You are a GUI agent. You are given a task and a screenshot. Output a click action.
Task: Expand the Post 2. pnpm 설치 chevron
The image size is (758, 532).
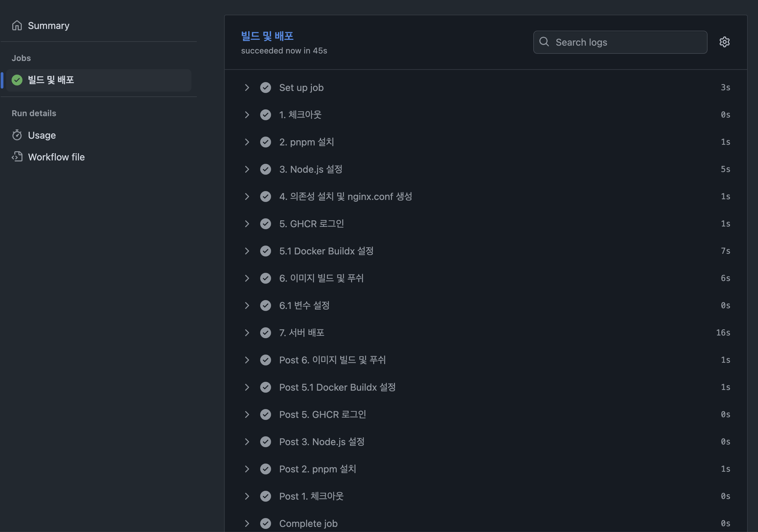click(247, 469)
